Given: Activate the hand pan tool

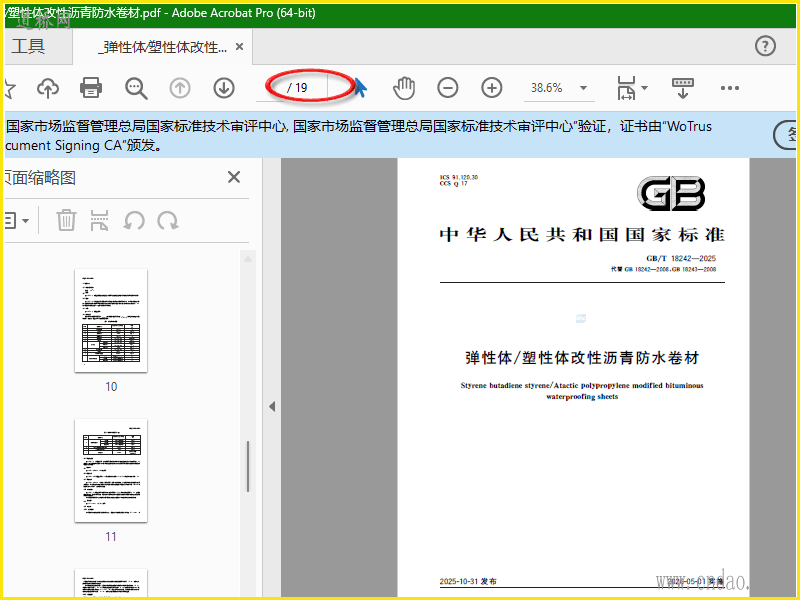Looking at the screenshot, I should pyautogui.click(x=404, y=88).
